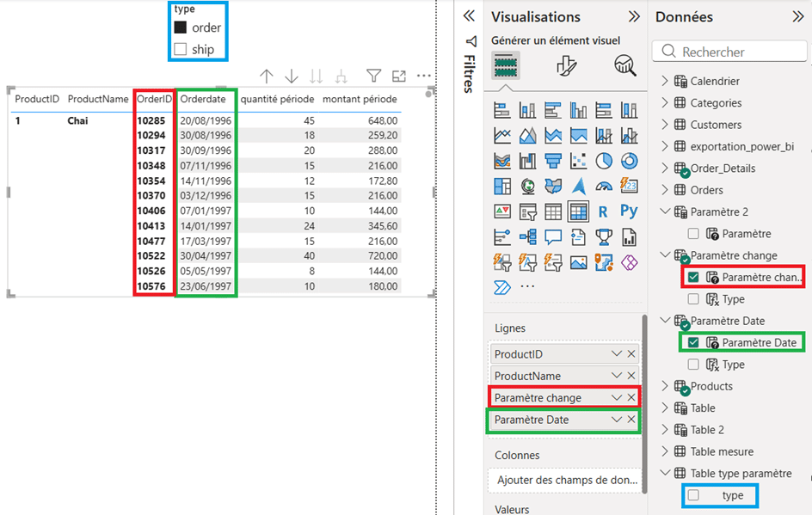Image resolution: width=812 pixels, height=515 pixels.
Task: Expand the Calendrier table
Action: (x=663, y=81)
